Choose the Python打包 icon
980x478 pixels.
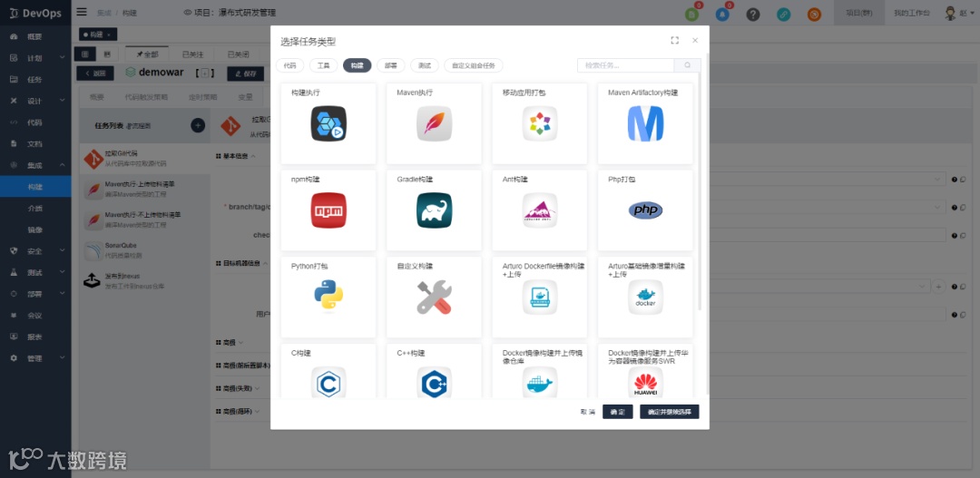pyautogui.click(x=328, y=297)
